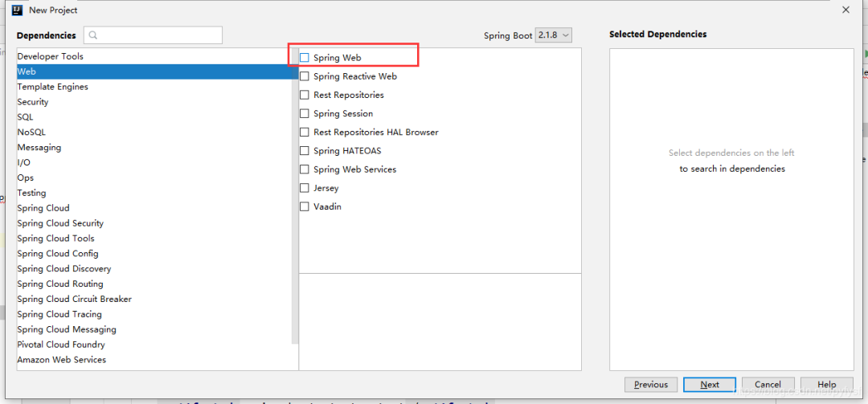Select the NoSQL category
Viewport: 868px width, 404px height.
coord(158,133)
